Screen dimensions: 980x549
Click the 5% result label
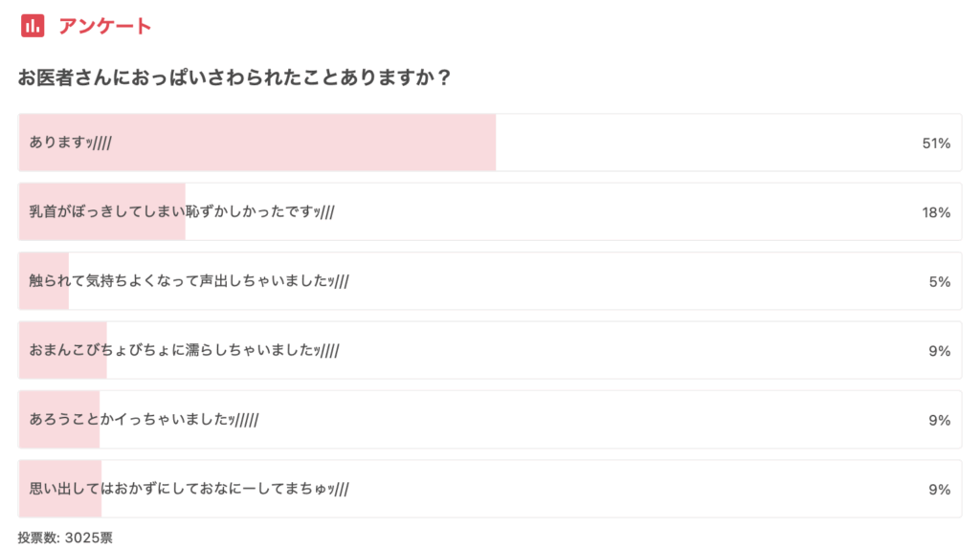940,282
